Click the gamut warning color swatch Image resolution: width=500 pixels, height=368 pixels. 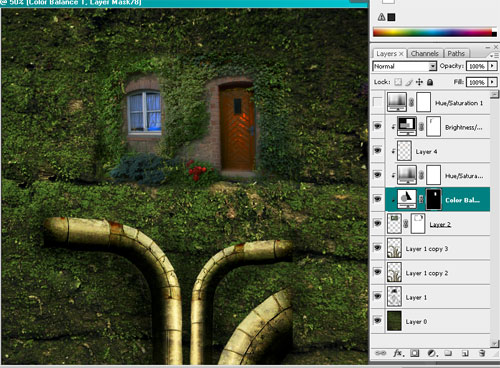coord(392,17)
